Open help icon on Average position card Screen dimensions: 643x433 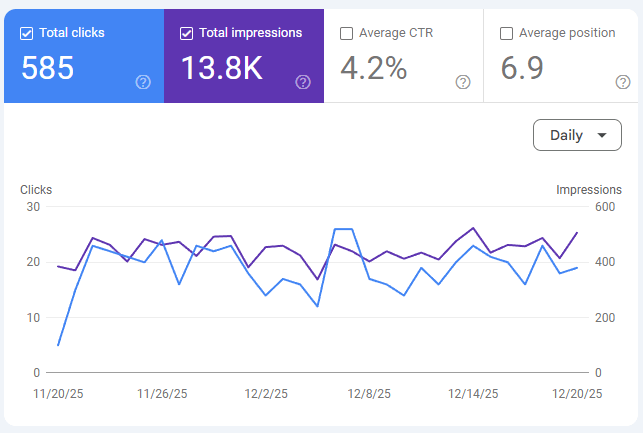pos(623,82)
